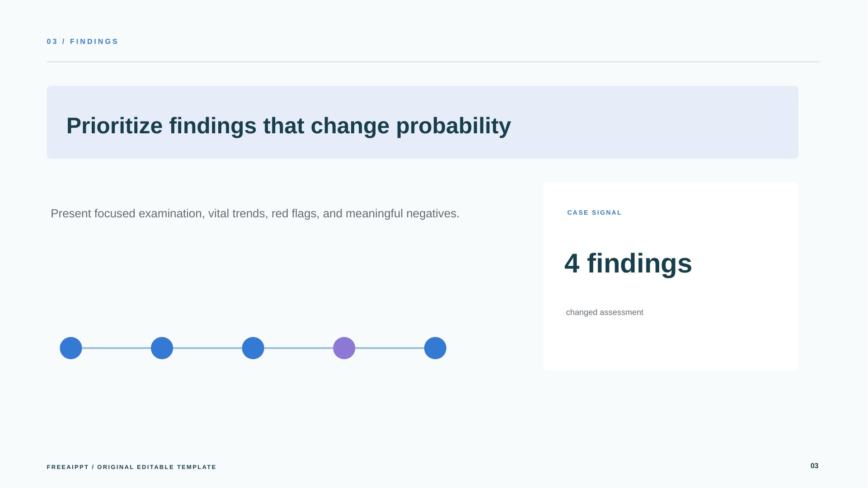Screen dimensions: 868x488
Task: Select the empty right side of the title banner
Action: (x=655, y=122)
